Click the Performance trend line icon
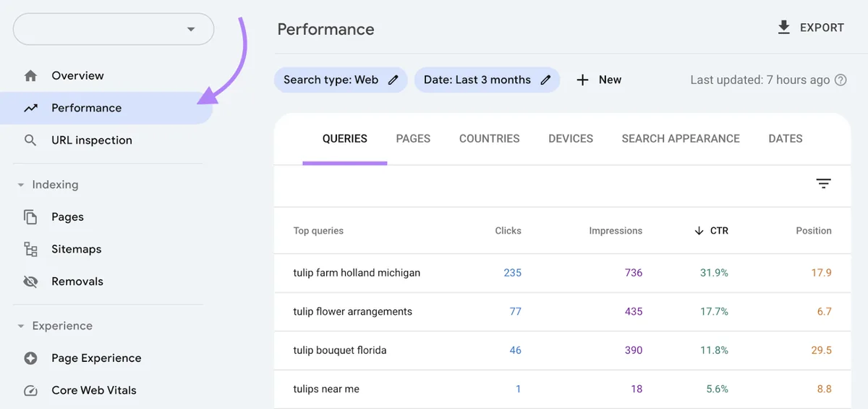The image size is (868, 409). pyautogui.click(x=30, y=109)
